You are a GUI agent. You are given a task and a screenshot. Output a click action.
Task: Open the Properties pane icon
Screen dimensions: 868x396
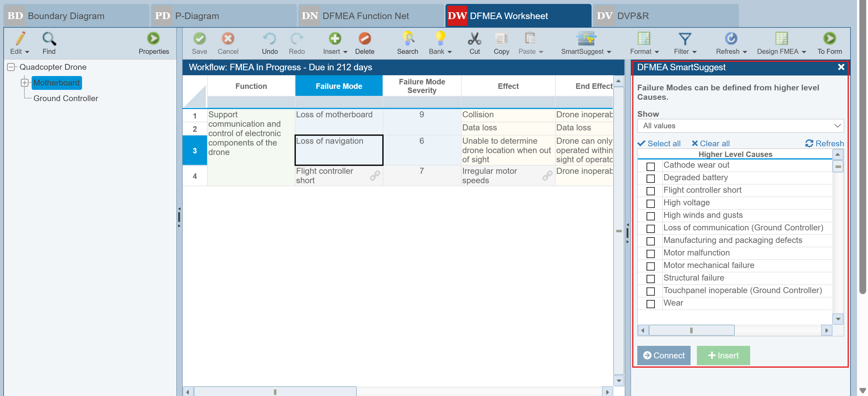coord(153,38)
